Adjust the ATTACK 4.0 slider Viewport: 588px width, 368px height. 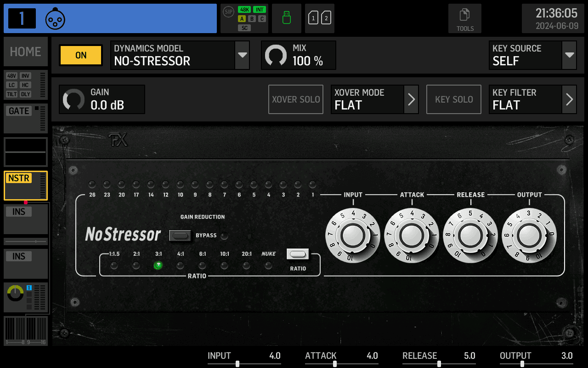point(341,359)
